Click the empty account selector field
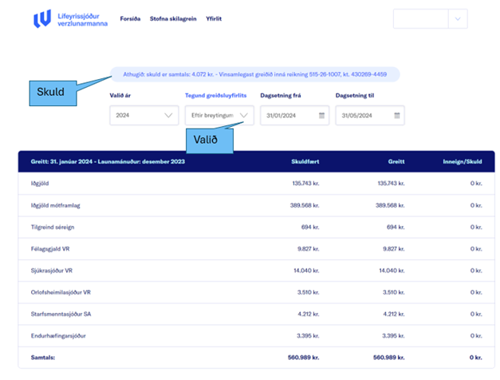500x380 pixels. coord(421,19)
